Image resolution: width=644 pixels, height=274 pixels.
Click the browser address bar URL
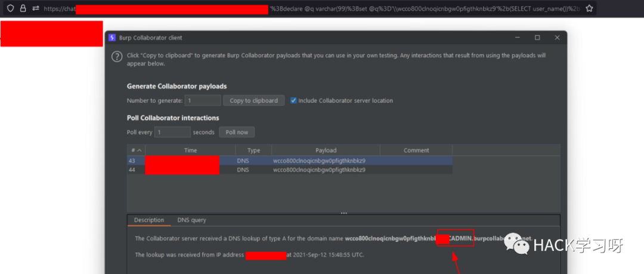pos(311,8)
